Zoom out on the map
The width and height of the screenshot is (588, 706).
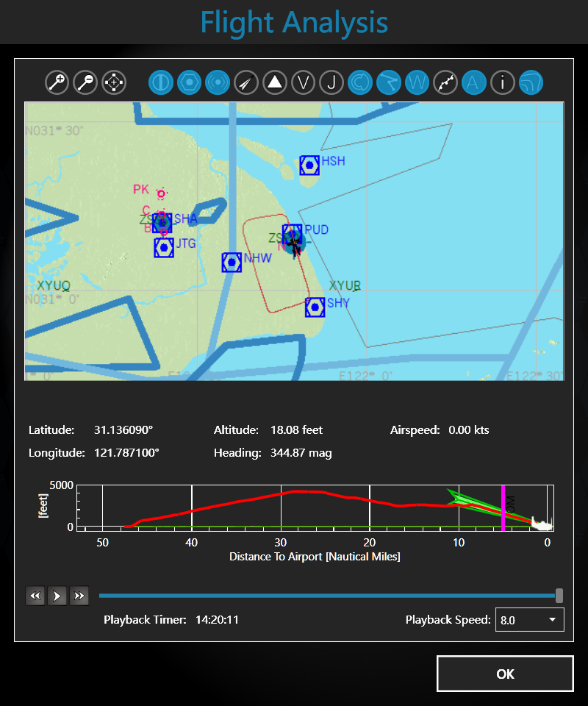pos(85,83)
